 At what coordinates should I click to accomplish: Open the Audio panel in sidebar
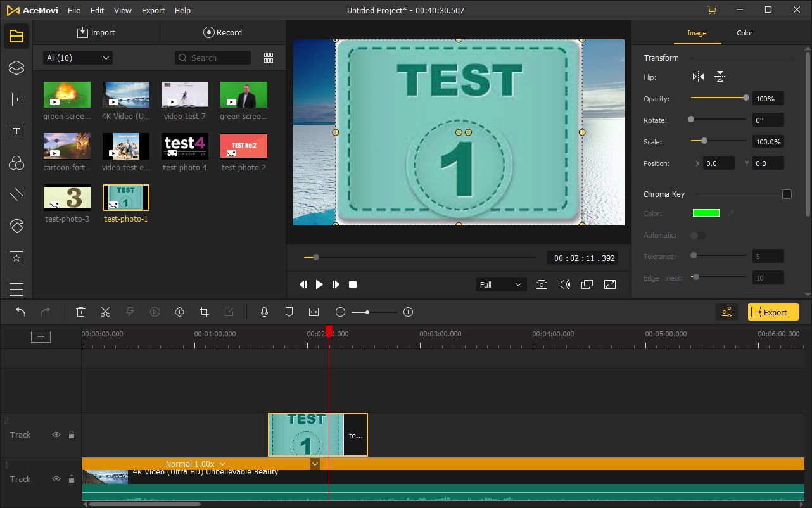click(x=16, y=99)
